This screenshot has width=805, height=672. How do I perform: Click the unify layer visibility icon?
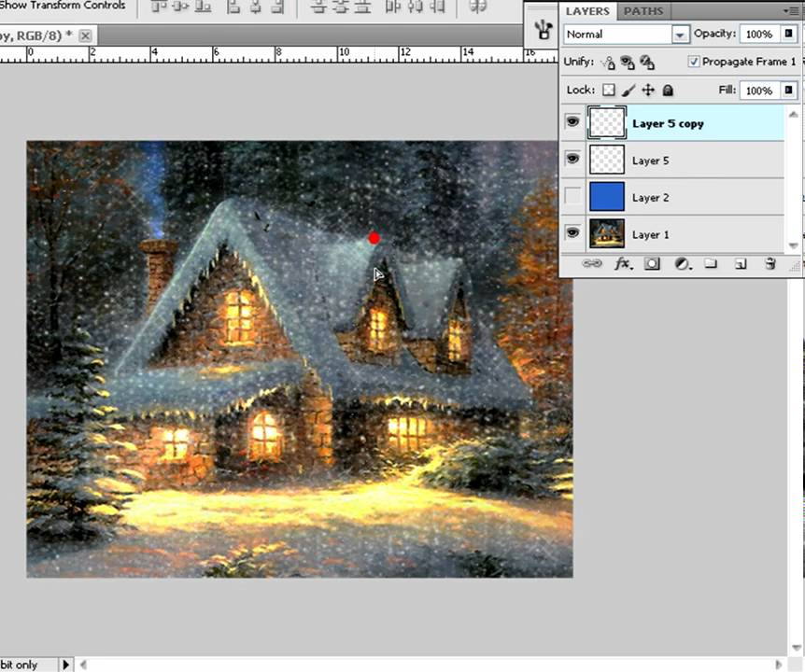(x=628, y=63)
